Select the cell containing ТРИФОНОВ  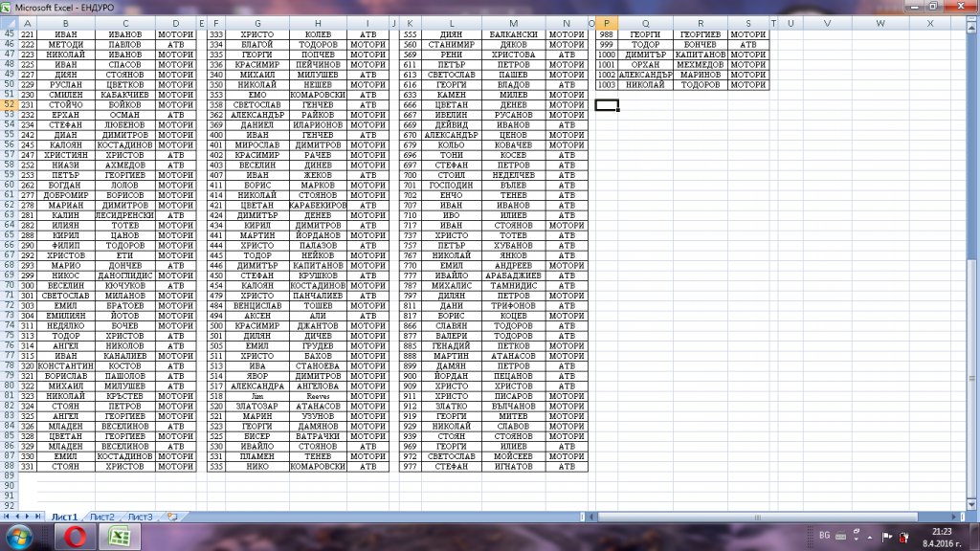(514, 305)
